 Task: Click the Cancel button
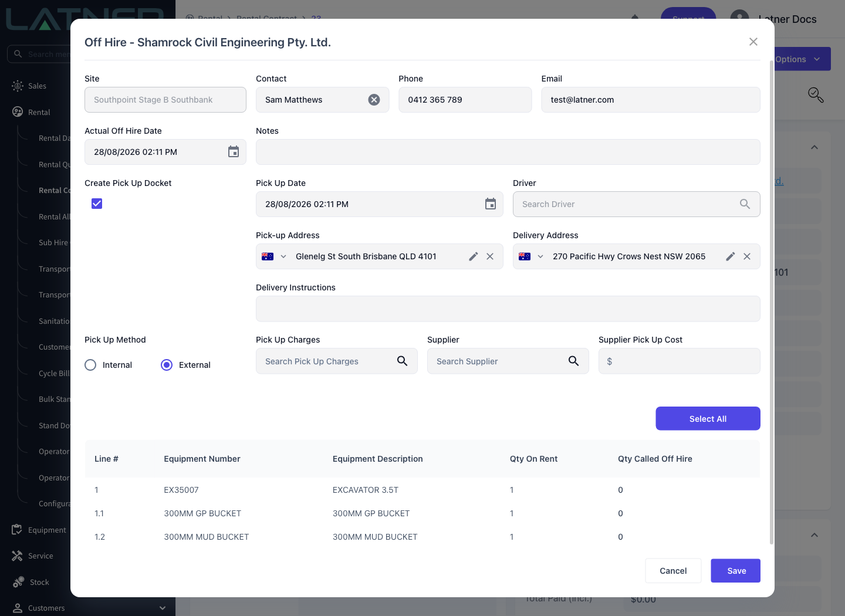pyautogui.click(x=673, y=571)
